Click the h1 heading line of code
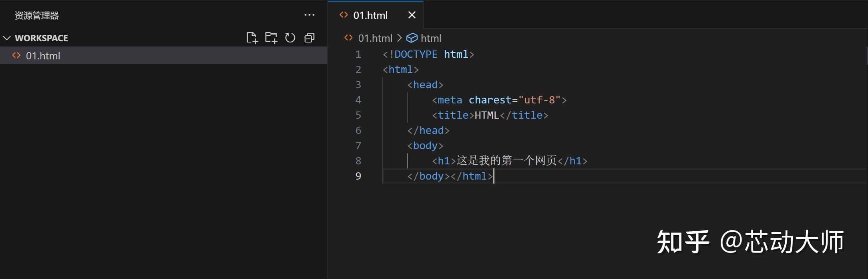868x279 pixels. coord(510,161)
